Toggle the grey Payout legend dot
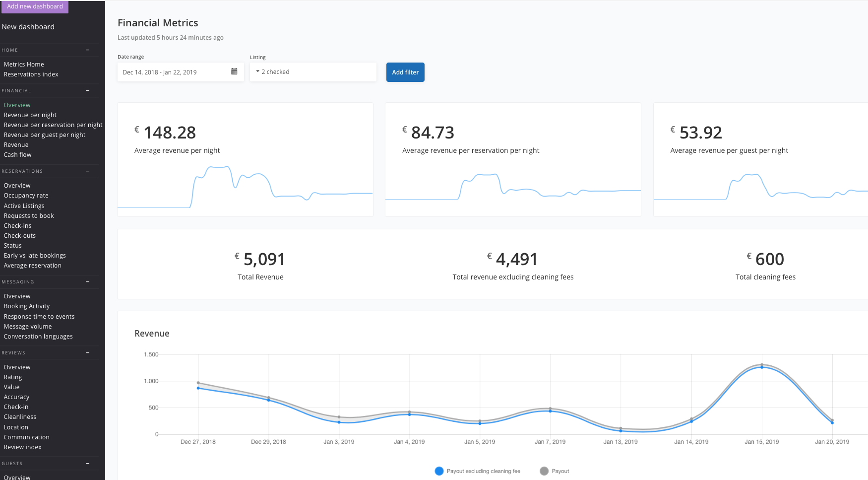This screenshot has height=480, width=868. pyautogui.click(x=544, y=471)
